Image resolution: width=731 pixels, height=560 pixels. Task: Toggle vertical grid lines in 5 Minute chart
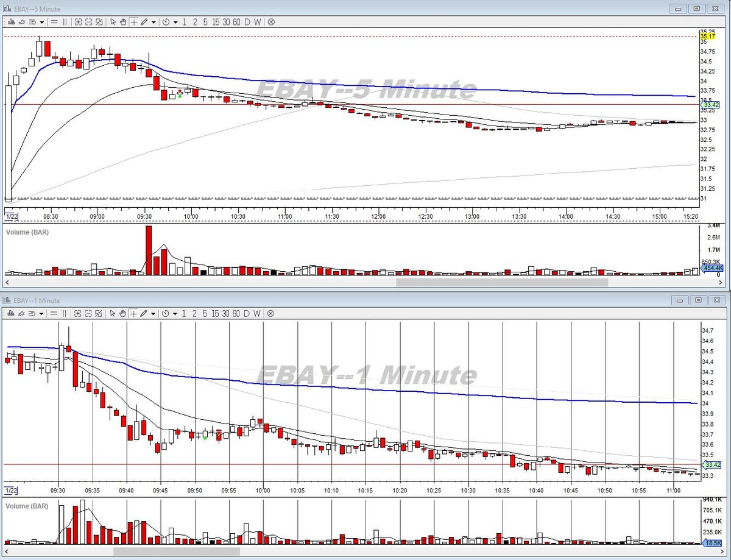65,21
